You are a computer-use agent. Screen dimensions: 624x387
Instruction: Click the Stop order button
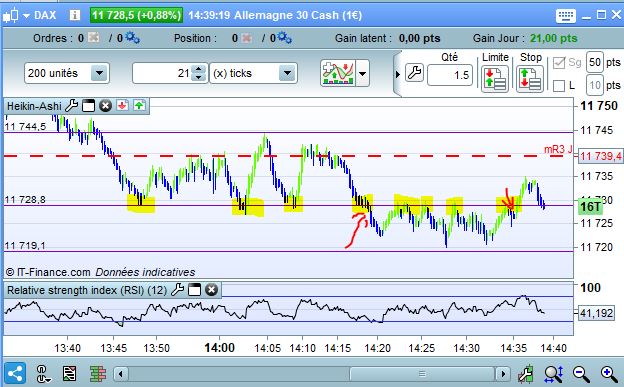click(x=530, y=78)
